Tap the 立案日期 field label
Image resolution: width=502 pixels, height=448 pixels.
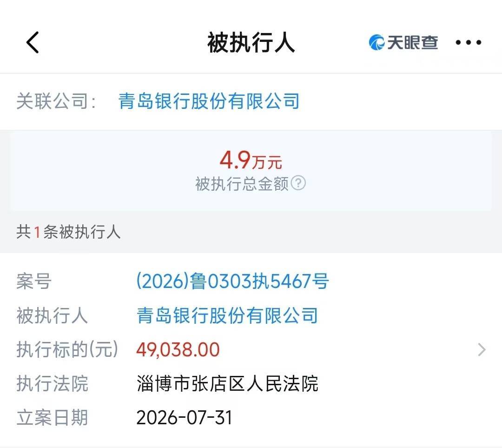[x=52, y=418]
